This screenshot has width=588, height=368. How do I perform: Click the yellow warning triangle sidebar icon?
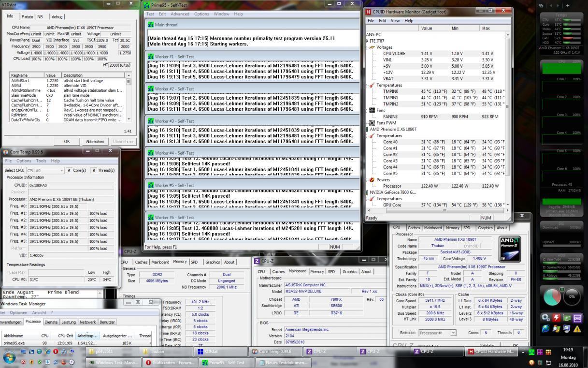(x=577, y=329)
